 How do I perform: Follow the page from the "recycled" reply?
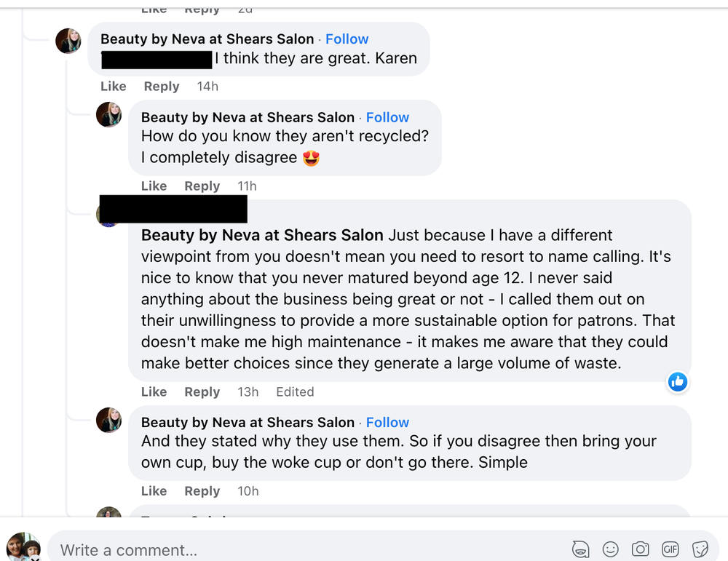tap(387, 117)
